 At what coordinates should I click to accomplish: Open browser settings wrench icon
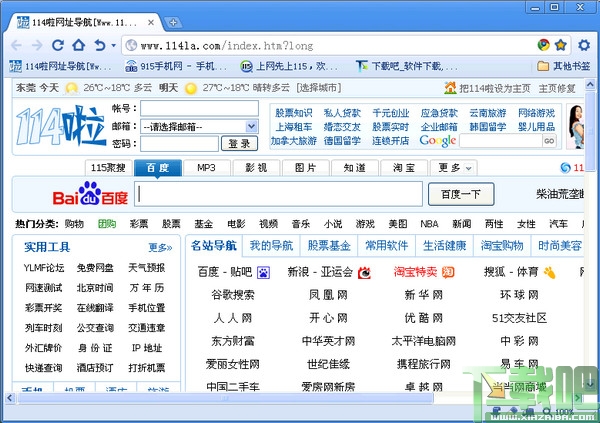pos(584,45)
